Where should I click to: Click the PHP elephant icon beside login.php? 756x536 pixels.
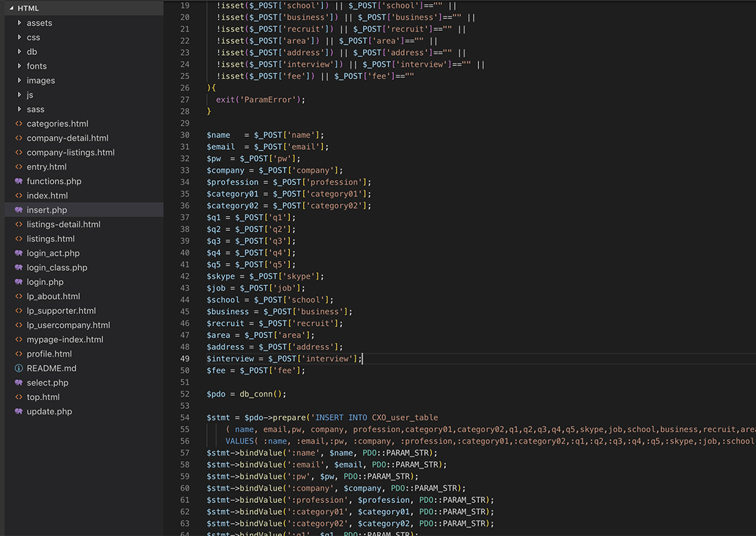[x=19, y=282]
